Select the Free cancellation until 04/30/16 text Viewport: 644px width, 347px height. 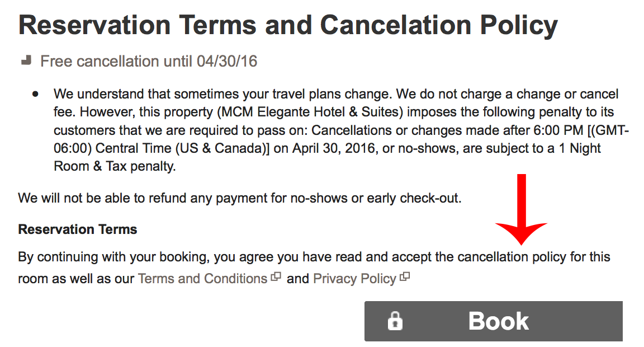[149, 61]
